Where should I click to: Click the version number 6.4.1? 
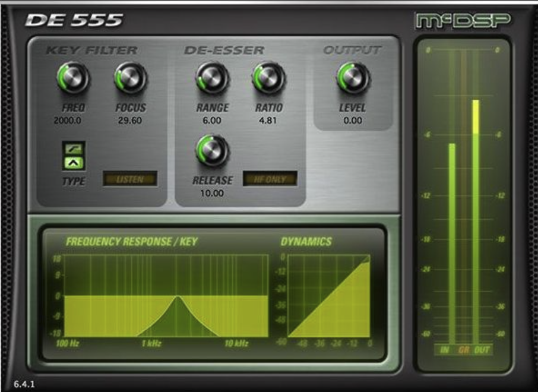pos(24,384)
